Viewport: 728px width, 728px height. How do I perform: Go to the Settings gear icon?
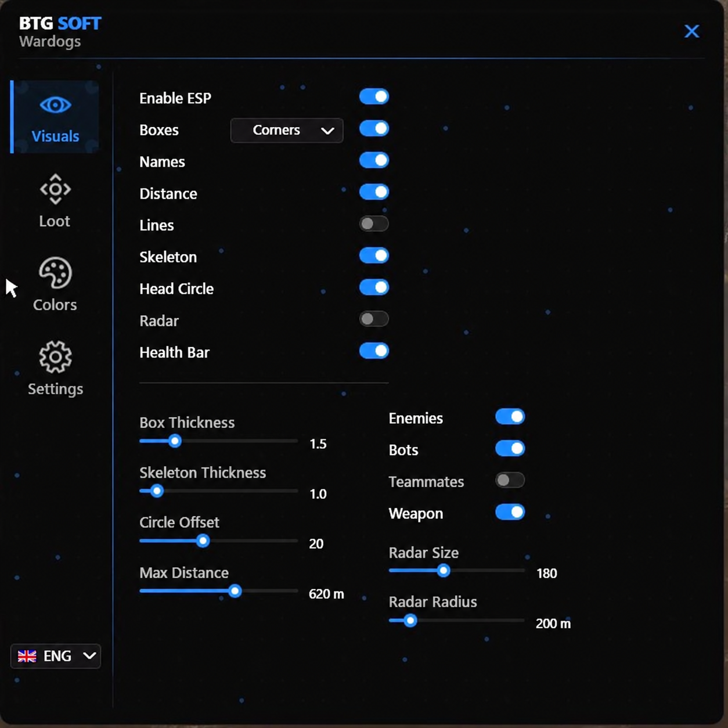point(55,356)
